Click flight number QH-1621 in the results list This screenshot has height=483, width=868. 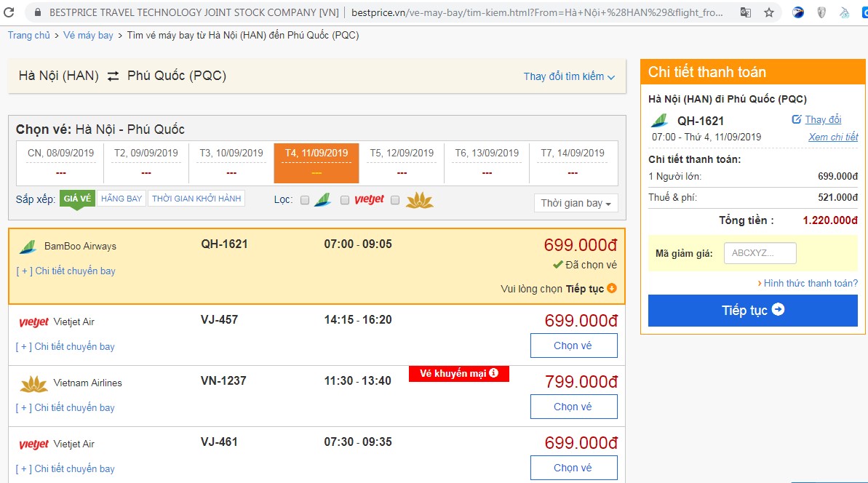pyautogui.click(x=224, y=244)
